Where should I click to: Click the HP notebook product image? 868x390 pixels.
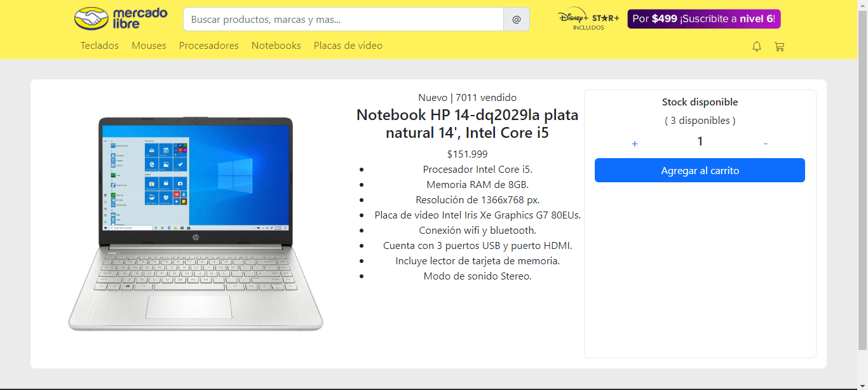(196, 224)
